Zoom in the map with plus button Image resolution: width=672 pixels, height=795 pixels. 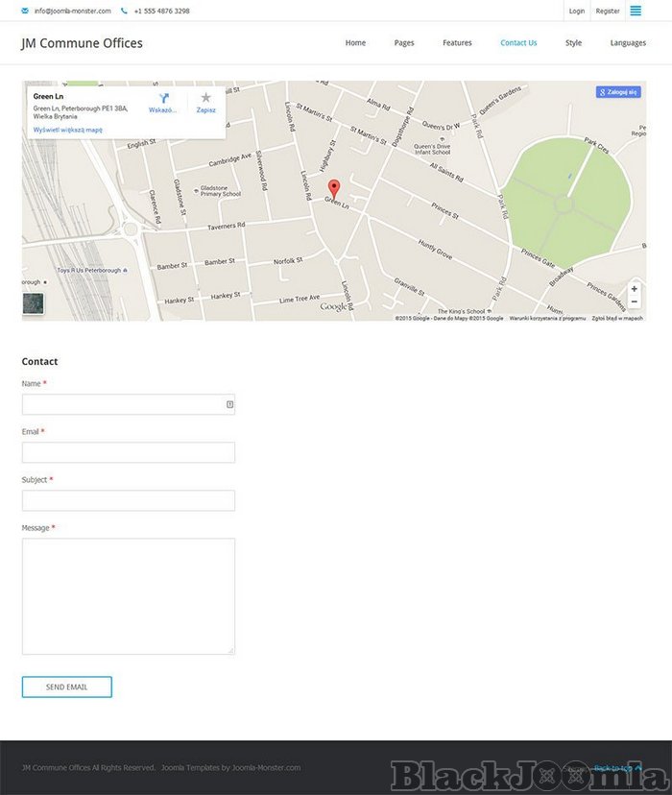point(634,289)
